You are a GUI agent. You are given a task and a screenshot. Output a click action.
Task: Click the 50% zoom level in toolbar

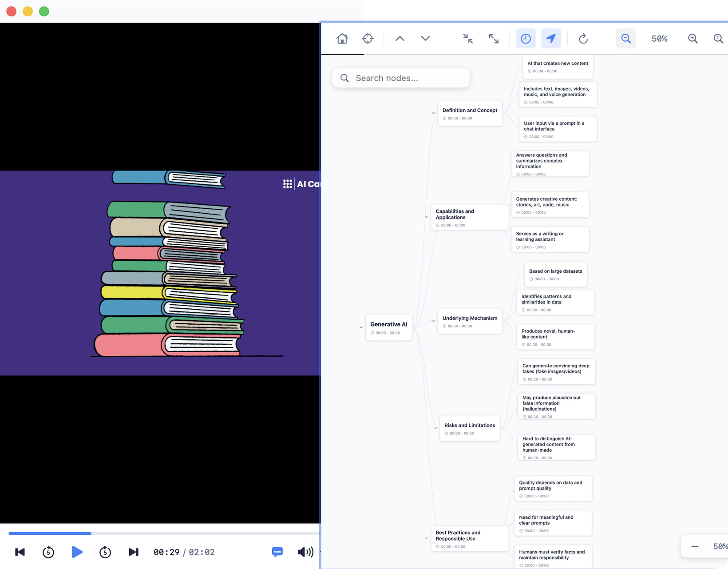pos(660,39)
